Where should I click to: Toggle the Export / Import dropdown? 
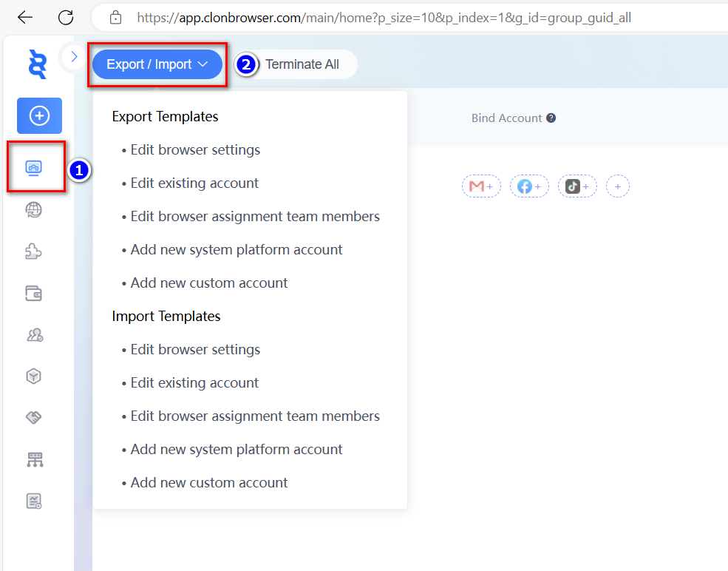pos(157,64)
